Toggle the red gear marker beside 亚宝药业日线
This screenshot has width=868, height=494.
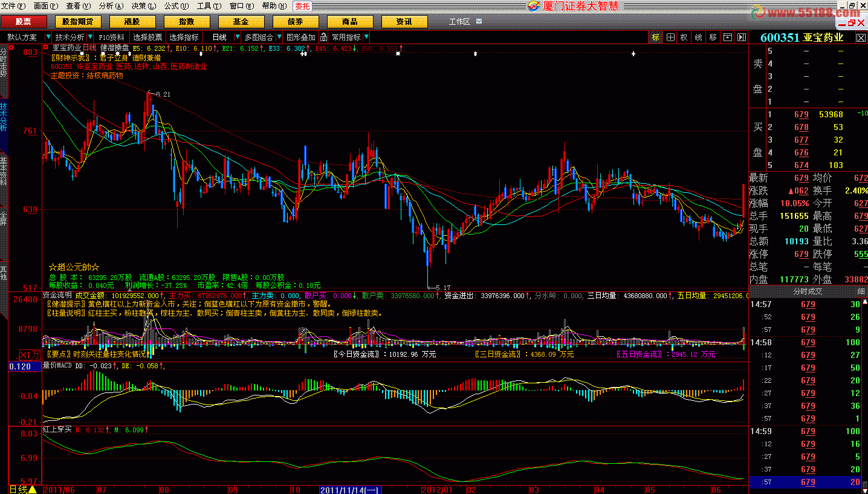point(46,47)
